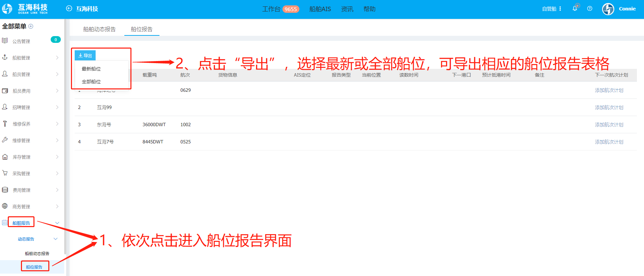Click the 维修保养 tool icon
Viewport: 644px width, 276px height.
[x=5, y=123]
